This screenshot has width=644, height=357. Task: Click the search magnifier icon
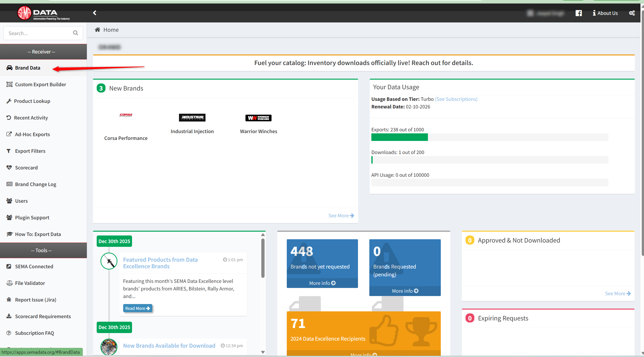75,33
